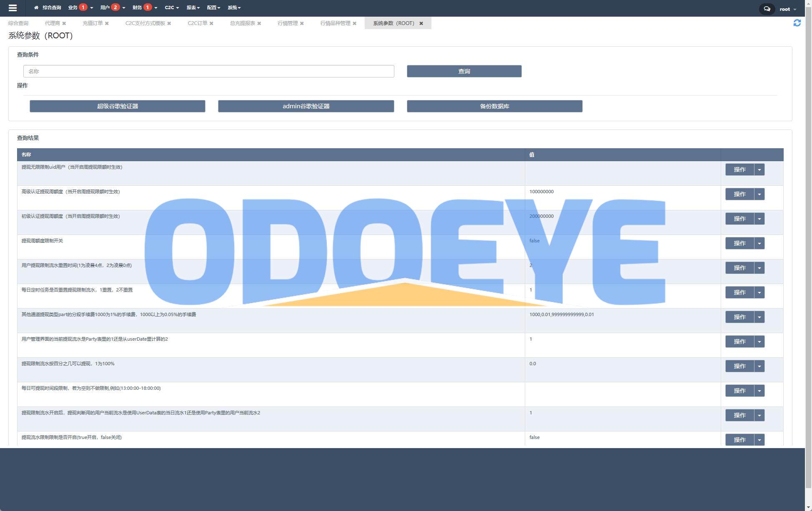Switch to the 综合查询 tab
The image size is (812, 511).
click(x=18, y=23)
